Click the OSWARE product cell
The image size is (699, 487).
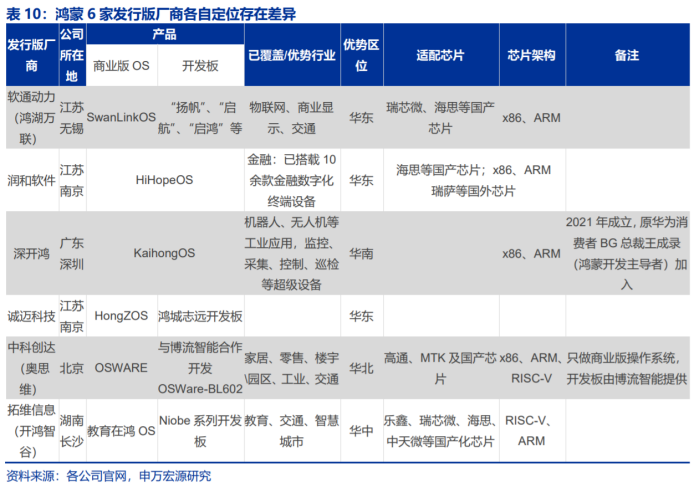(121, 367)
